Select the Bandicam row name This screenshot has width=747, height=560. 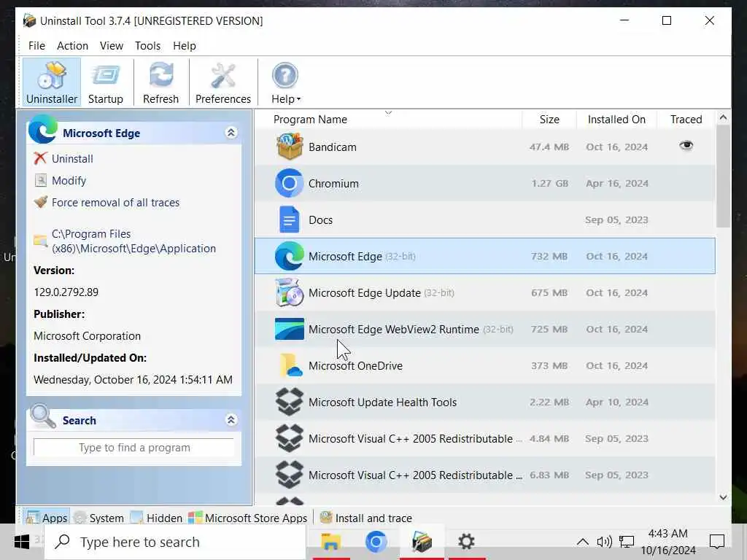[332, 147]
